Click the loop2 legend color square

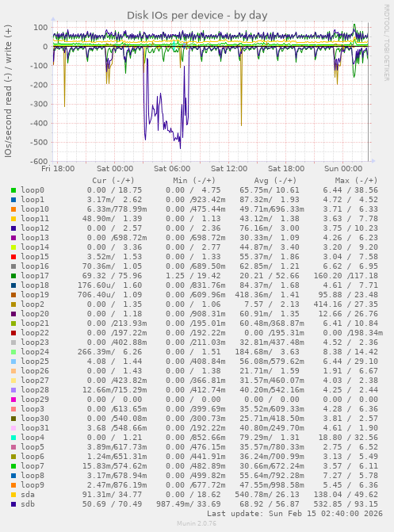[x=13, y=304]
